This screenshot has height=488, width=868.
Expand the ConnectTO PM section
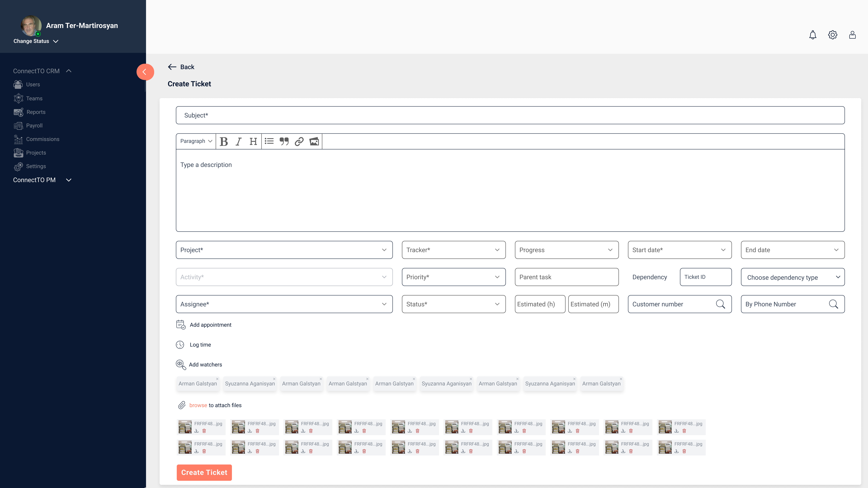(69, 180)
